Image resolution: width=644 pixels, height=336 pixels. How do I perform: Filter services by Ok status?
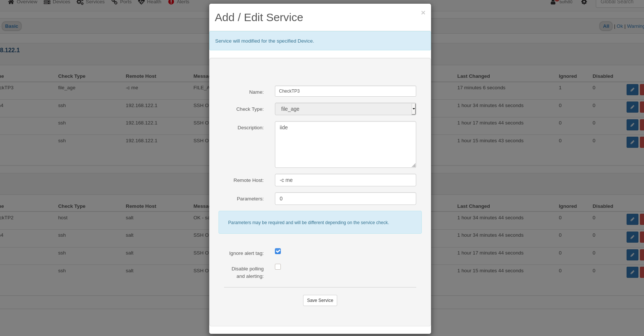click(x=620, y=26)
